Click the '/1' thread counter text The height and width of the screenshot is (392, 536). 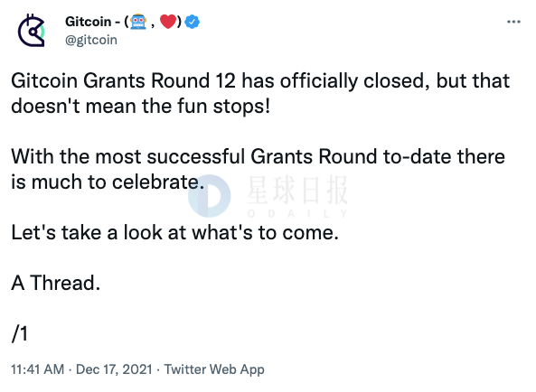pyautogui.click(x=20, y=333)
